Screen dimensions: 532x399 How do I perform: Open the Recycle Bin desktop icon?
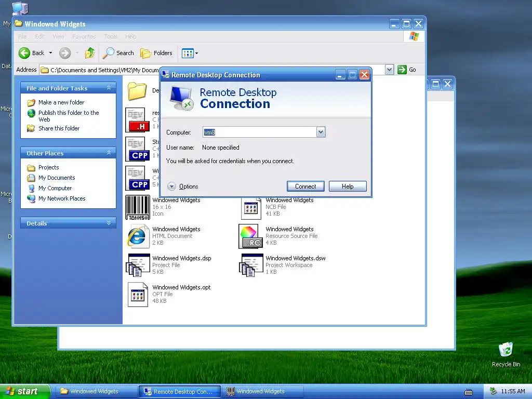click(506, 354)
